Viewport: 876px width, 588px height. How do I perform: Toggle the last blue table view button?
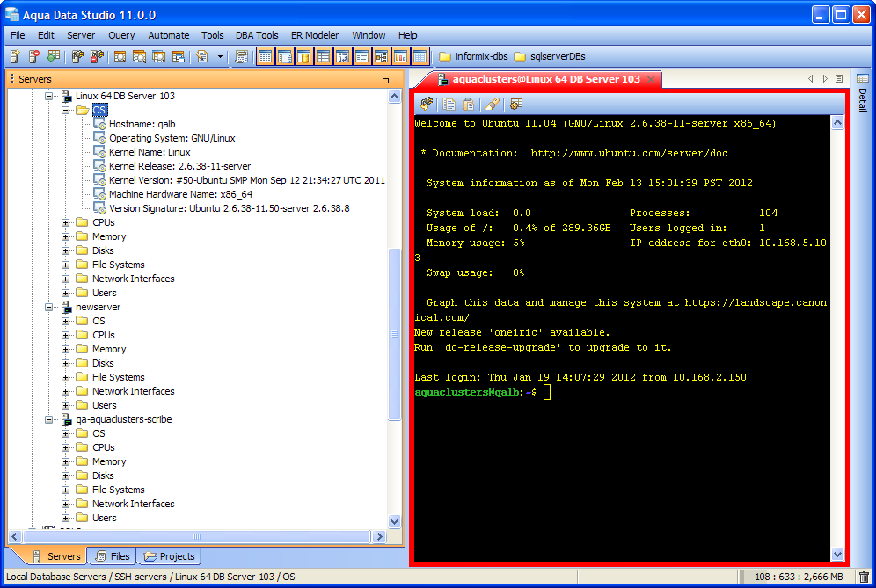(x=420, y=56)
